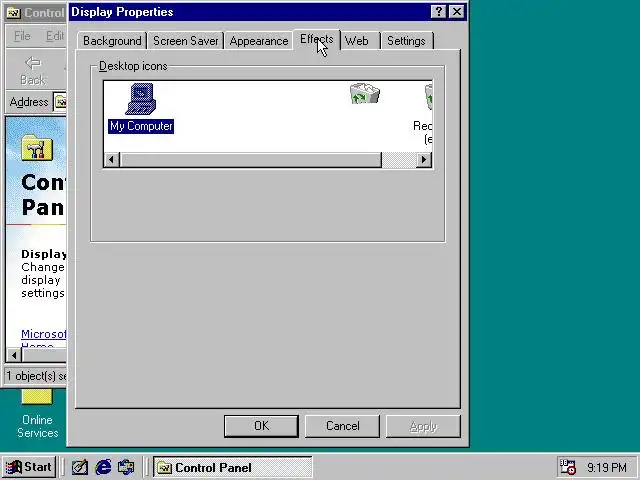
Task: Click right arrow of desktop icons scrollbar
Action: [x=424, y=160]
